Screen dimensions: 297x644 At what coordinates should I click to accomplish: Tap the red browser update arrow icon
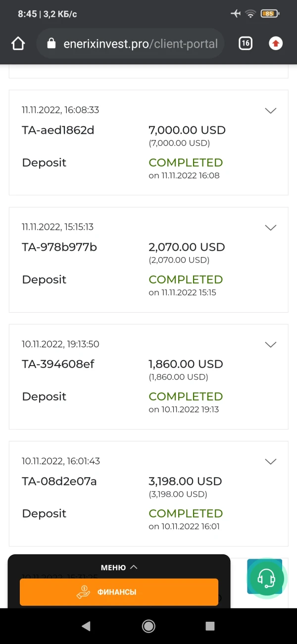pyautogui.click(x=276, y=44)
